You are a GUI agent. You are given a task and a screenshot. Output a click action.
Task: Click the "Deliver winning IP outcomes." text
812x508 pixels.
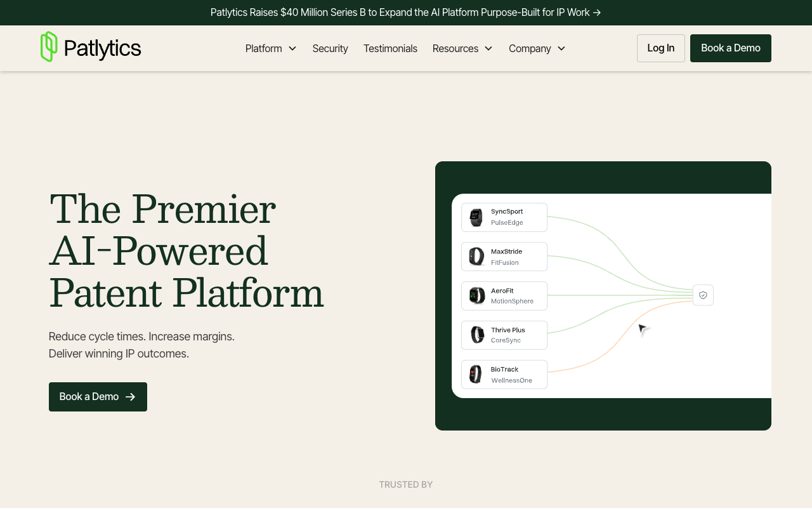coord(119,354)
